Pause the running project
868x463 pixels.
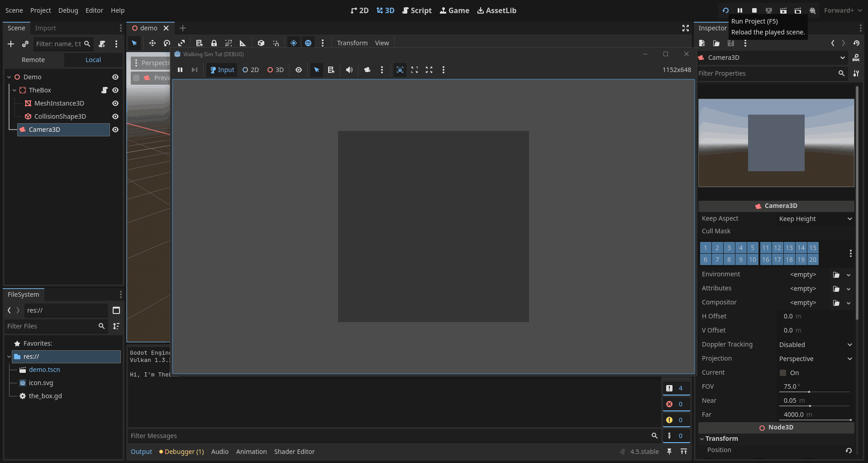(740, 10)
